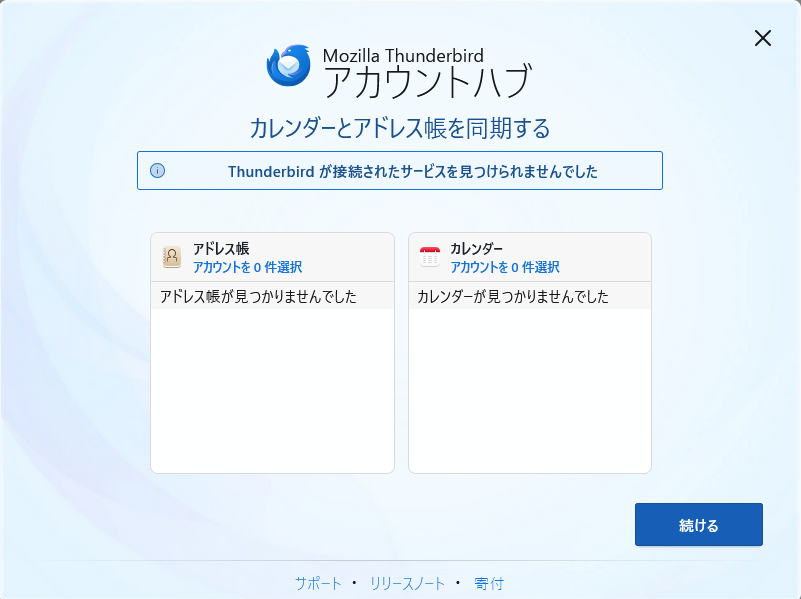Viewport: 801px width, 599px height.
Task: Select the カレンダー panel title
Action: coord(476,249)
